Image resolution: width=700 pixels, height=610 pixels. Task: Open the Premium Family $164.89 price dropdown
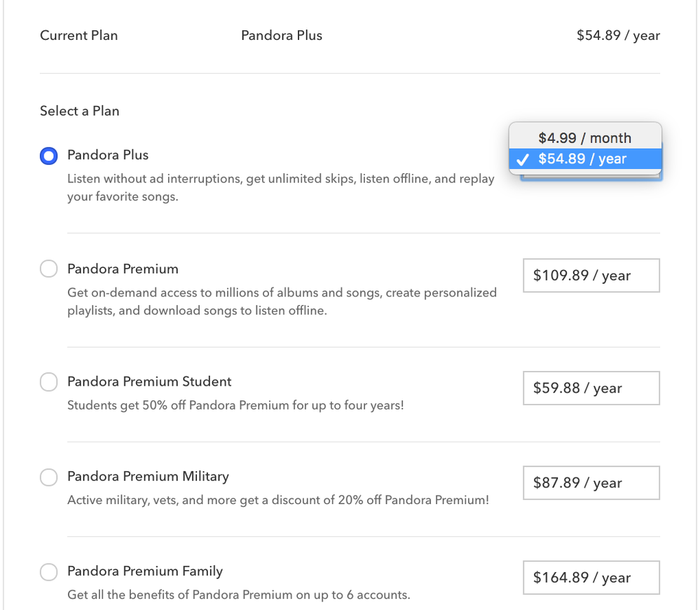591,577
